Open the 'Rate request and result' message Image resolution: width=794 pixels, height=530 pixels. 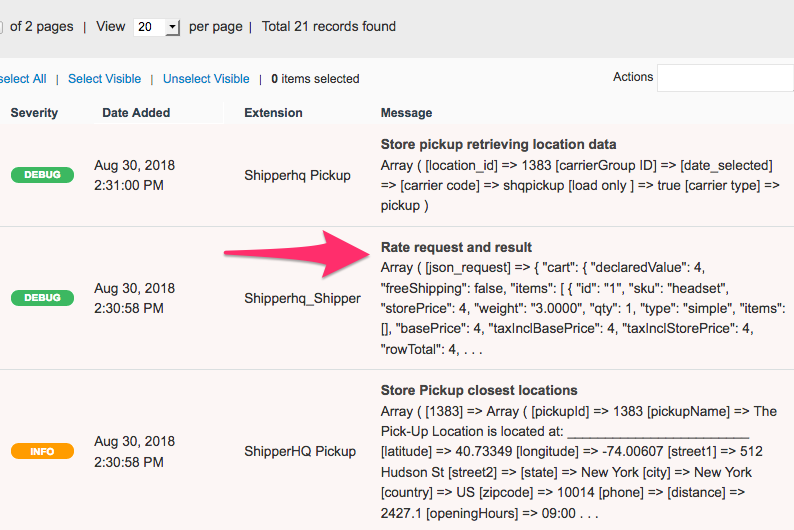point(456,247)
